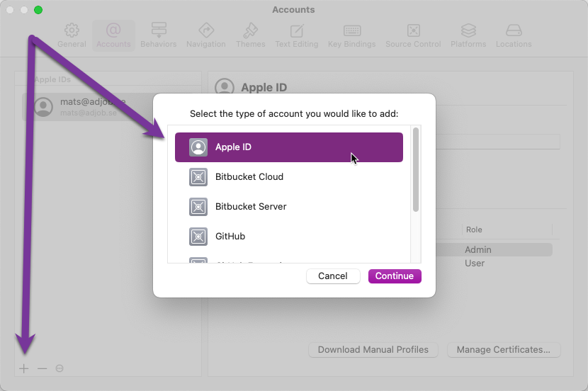Click Download Manual Profiles button
588x391 pixels.
click(x=373, y=350)
